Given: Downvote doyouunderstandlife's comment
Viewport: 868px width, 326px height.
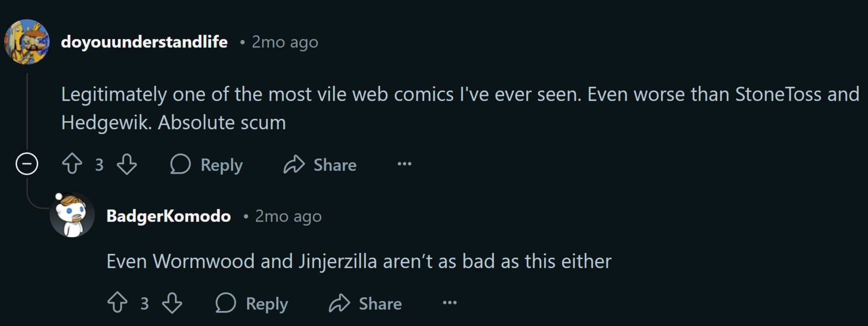Looking at the screenshot, I should coord(127,164).
